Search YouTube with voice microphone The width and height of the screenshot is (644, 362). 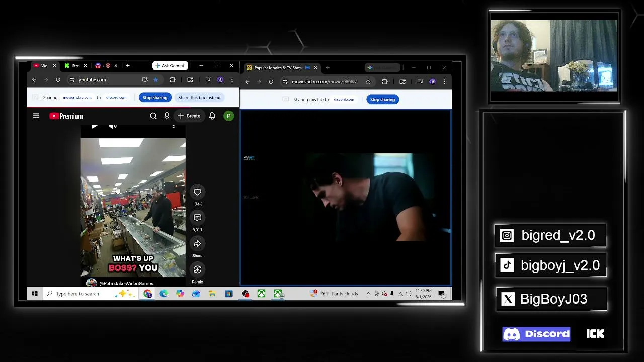point(167,116)
